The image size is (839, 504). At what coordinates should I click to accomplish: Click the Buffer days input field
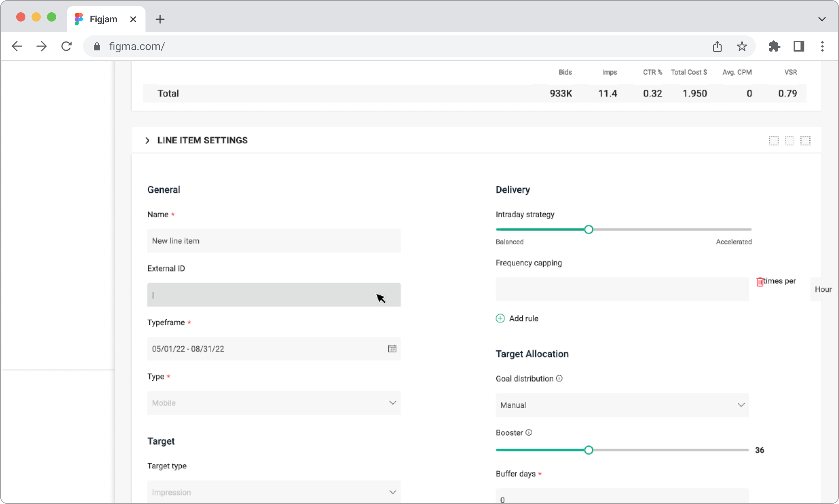point(622,496)
